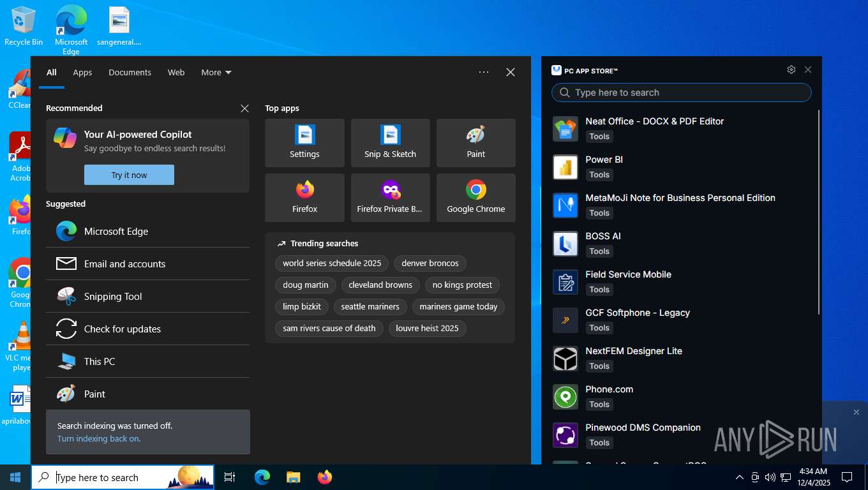This screenshot has height=490, width=868.
Task: Open PC App Store settings gear
Action: pyautogui.click(x=791, y=70)
